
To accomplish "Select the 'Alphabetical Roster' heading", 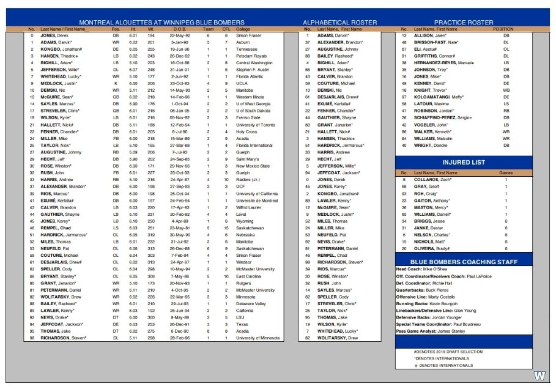I will coord(339,23).
